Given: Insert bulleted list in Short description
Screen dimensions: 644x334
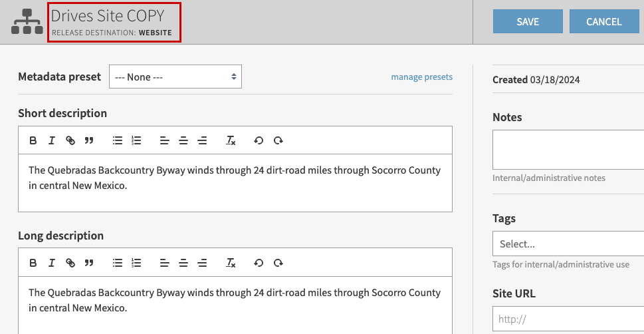Looking at the screenshot, I should [x=118, y=140].
